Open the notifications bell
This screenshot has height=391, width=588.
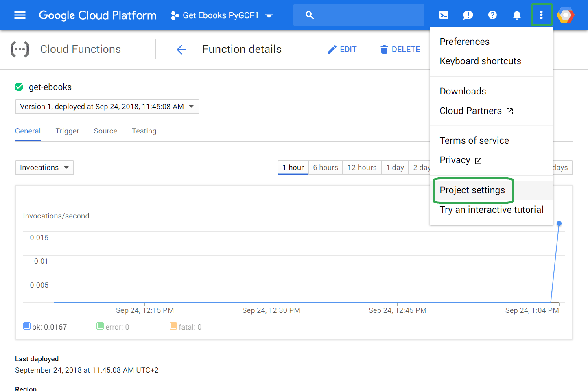pos(517,15)
